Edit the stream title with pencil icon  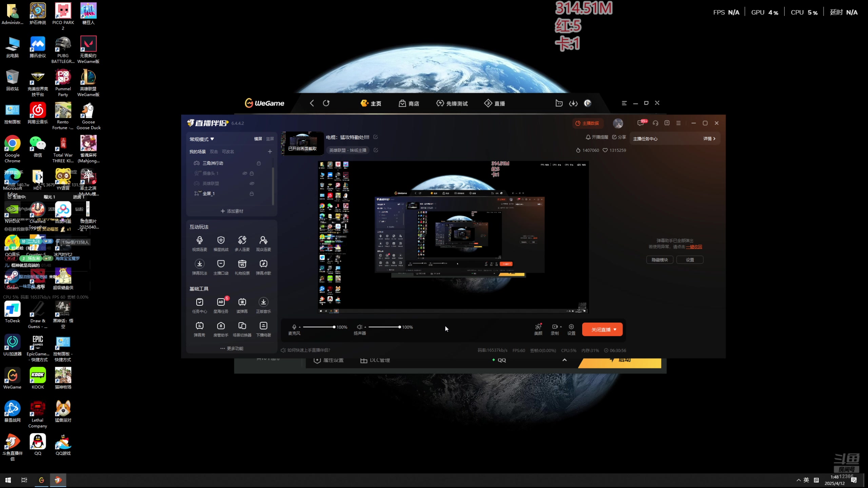tap(375, 137)
